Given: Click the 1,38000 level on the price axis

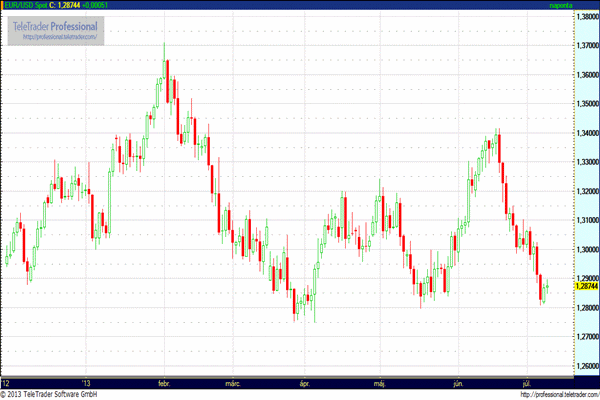Looking at the screenshot, I should [585, 18].
